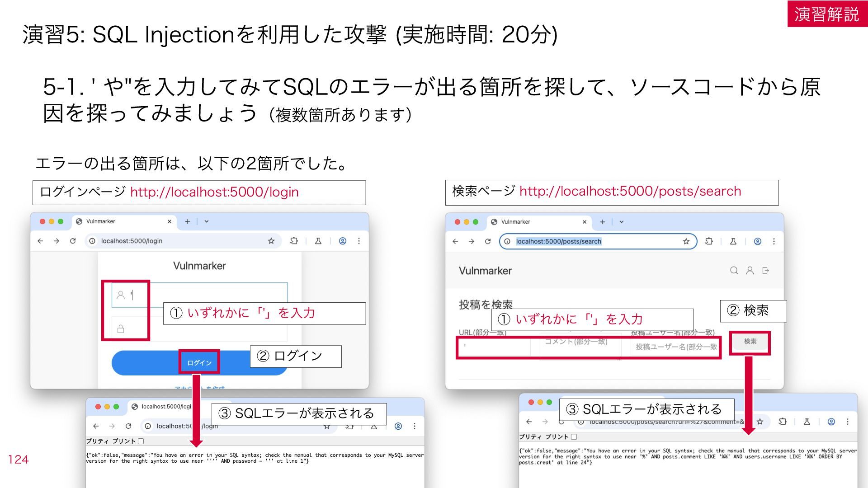Click the Vulnmarker logout icon

tap(766, 270)
